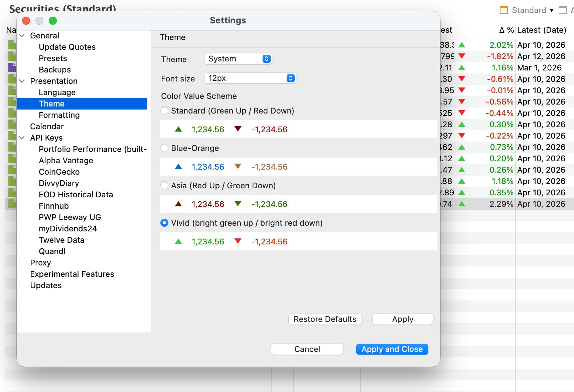Click the Apply button
The height and width of the screenshot is (392, 574).
(x=403, y=319)
